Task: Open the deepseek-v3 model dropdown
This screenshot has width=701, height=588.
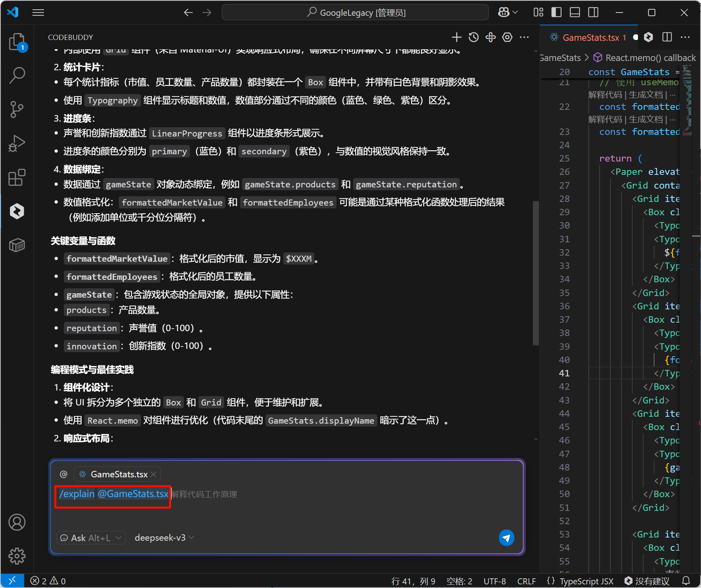Action: 164,538
